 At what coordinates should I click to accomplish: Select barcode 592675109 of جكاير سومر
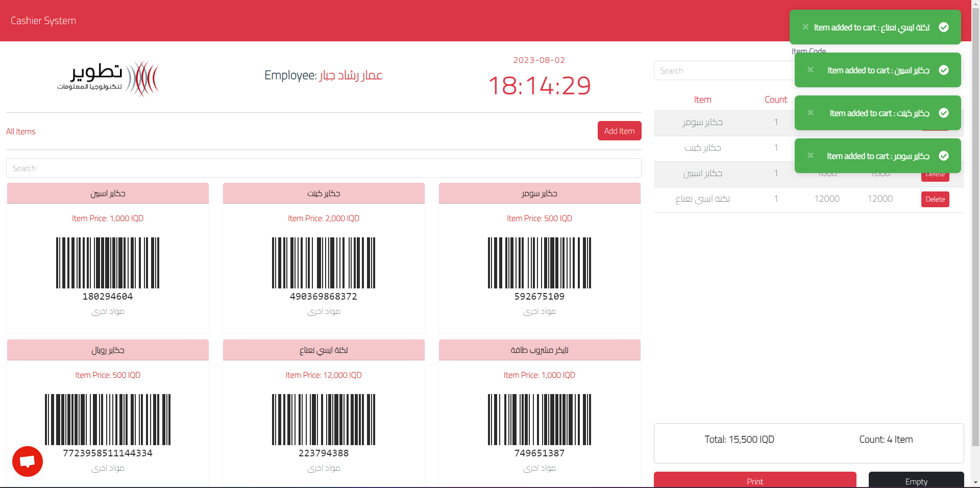click(x=540, y=269)
